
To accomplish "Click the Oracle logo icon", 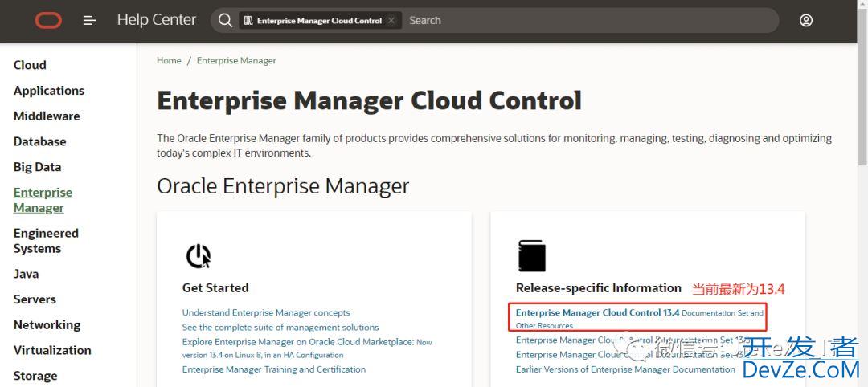I will pos(48,20).
